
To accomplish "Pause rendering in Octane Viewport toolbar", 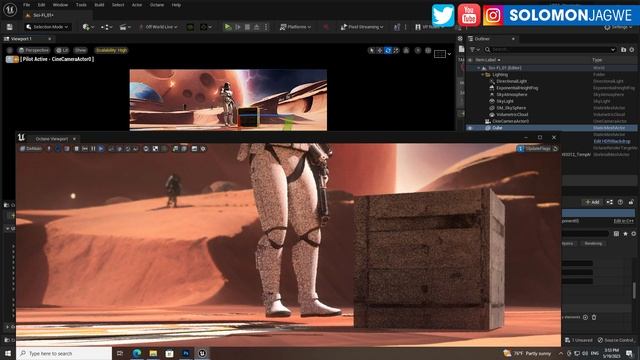I will tap(93, 149).
